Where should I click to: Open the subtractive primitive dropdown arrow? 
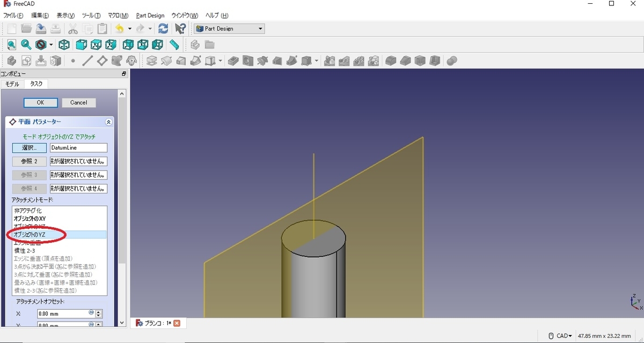[x=317, y=61]
